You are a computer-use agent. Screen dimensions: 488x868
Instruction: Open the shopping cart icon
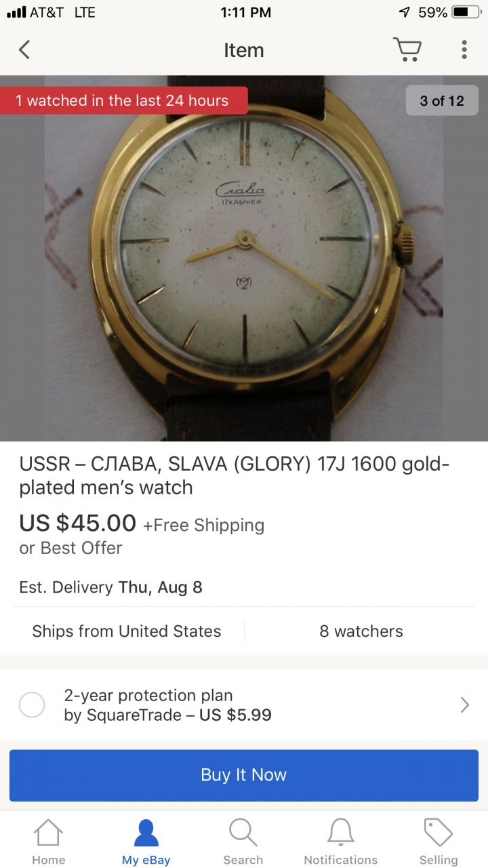[x=407, y=50]
